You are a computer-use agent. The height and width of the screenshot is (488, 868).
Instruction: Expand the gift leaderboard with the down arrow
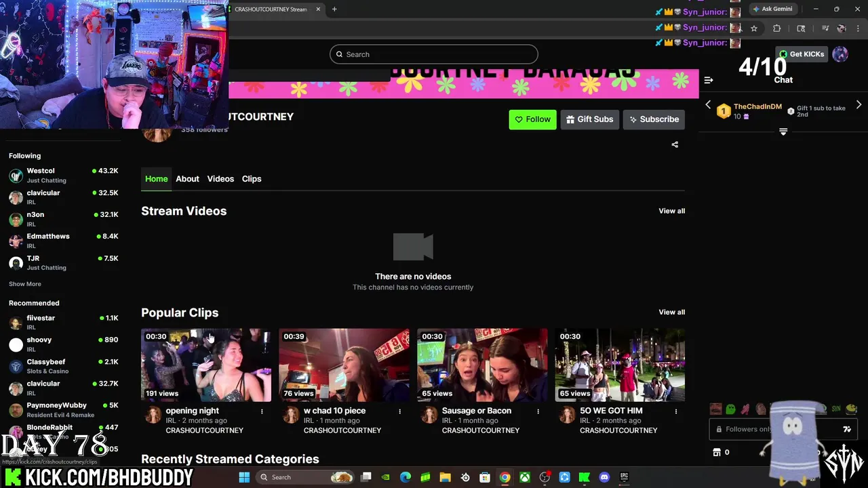[x=783, y=131]
